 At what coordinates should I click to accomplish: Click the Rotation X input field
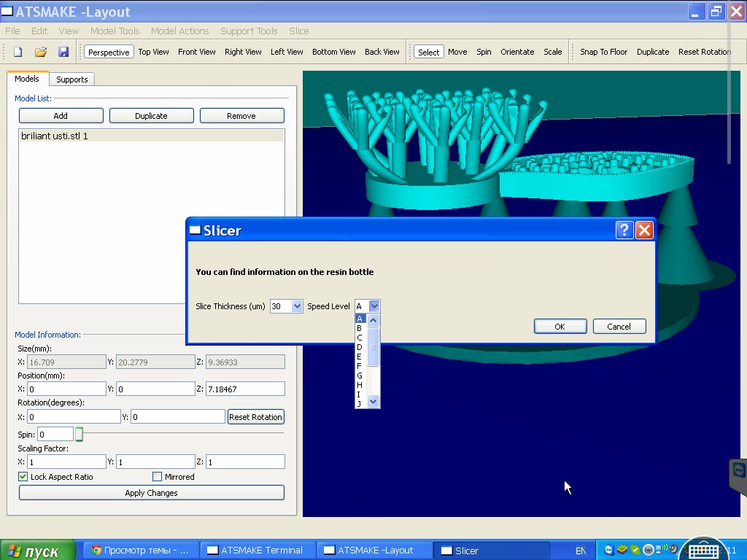(74, 416)
